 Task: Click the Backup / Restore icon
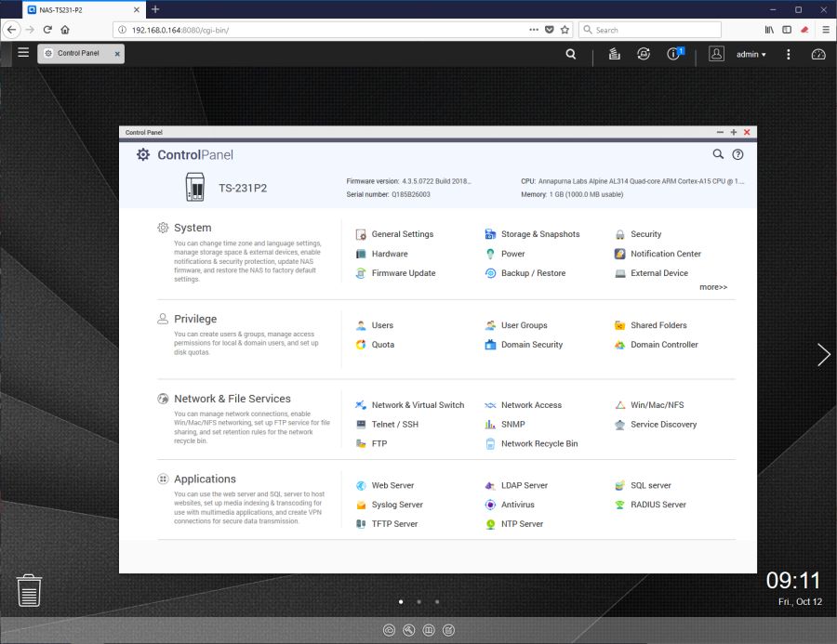[490, 273]
